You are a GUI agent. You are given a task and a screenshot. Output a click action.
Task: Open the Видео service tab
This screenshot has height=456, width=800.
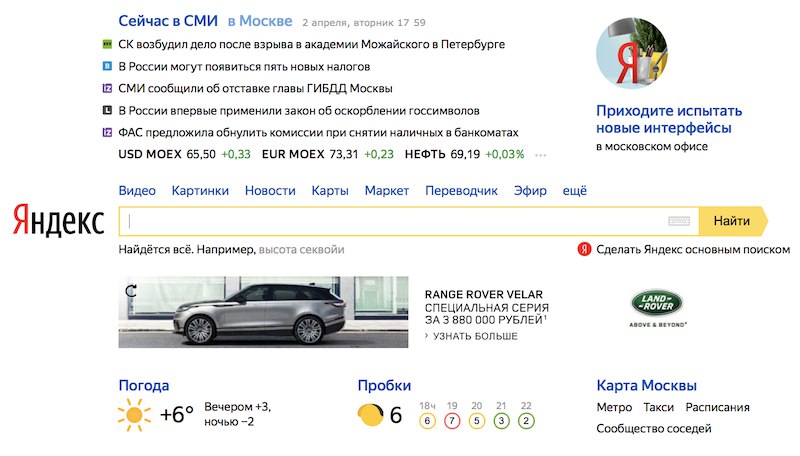coord(137,191)
